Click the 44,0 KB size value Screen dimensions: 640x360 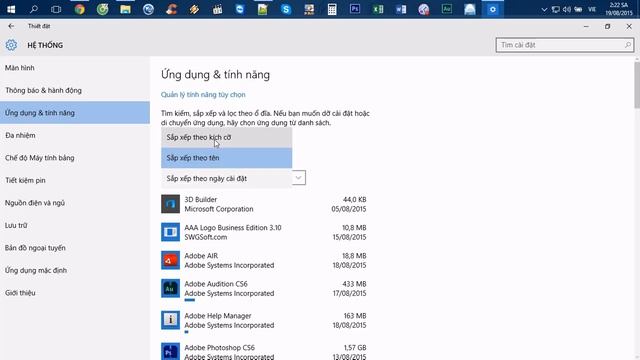[354, 200]
